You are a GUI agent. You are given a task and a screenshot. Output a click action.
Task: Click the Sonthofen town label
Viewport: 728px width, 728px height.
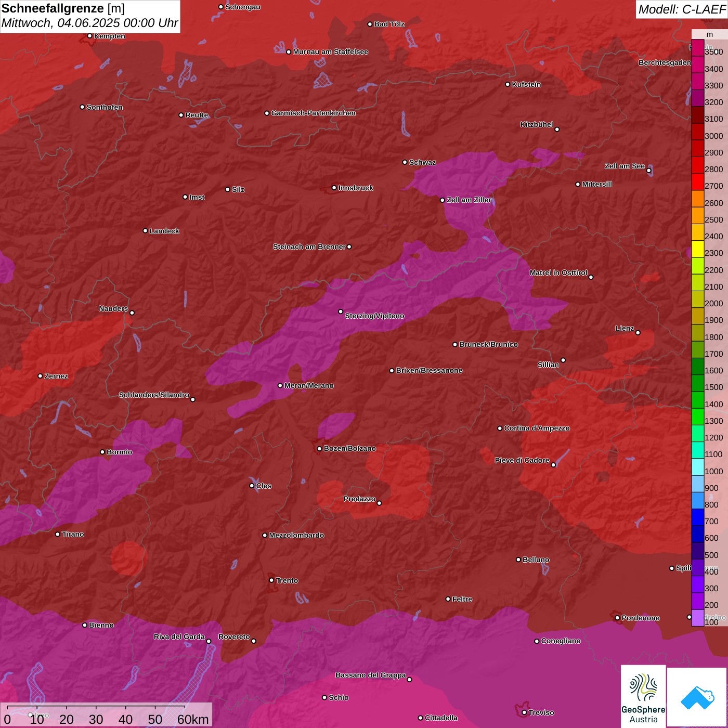point(105,107)
